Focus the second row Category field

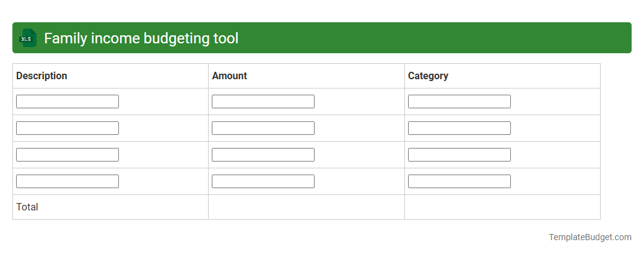tap(459, 128)
